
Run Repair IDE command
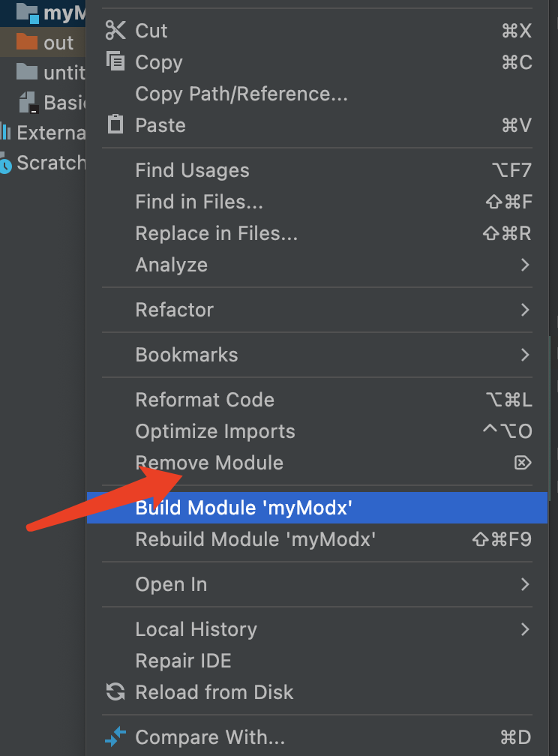(183, 661)
